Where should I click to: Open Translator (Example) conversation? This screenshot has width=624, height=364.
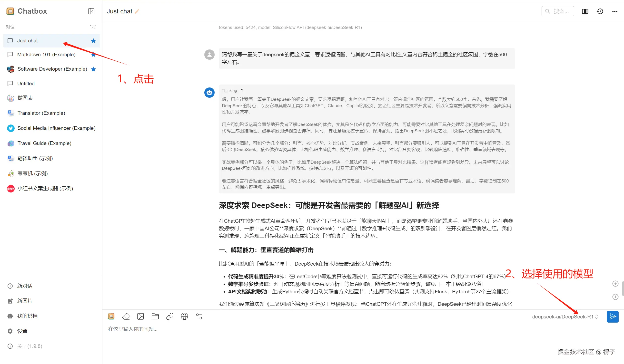(x=51, y=113)
